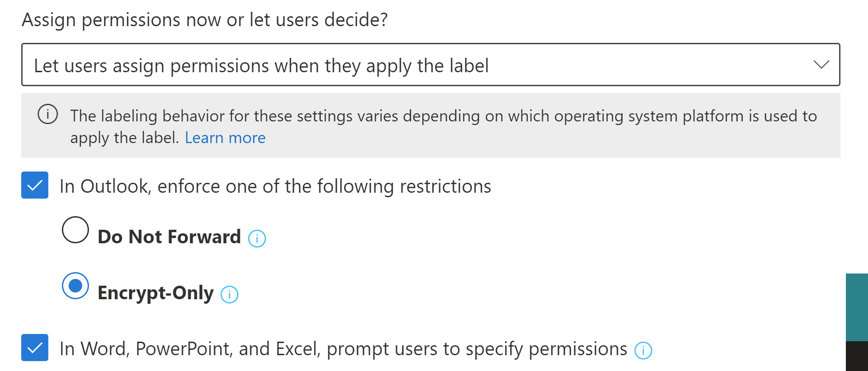Uncheck the Outlook enforce restrictions checkbox
The height and width of the screenshot is (371, 868).
35,185
